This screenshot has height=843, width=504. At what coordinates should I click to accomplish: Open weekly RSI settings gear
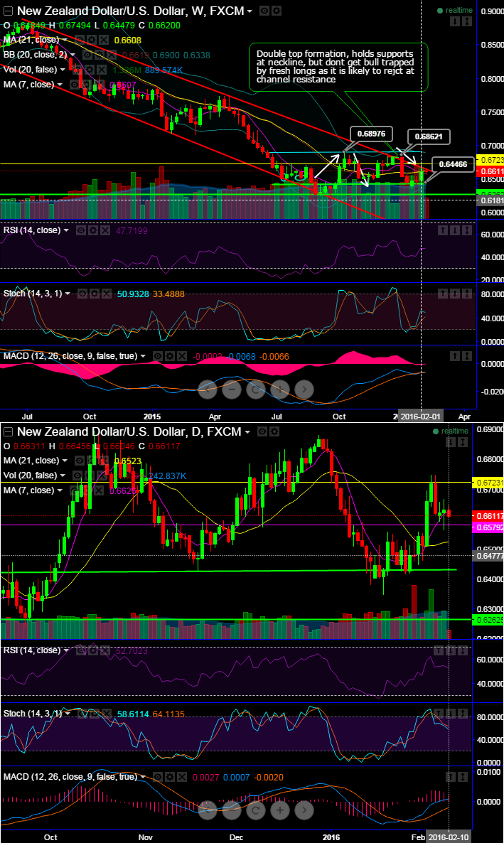(x=93, y=230)
